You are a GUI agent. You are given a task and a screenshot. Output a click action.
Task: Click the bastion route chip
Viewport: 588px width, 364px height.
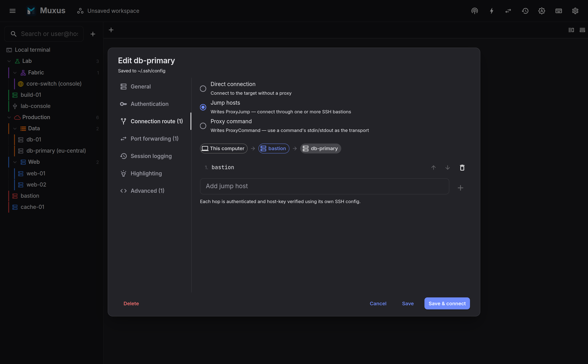tap(274, 148)
